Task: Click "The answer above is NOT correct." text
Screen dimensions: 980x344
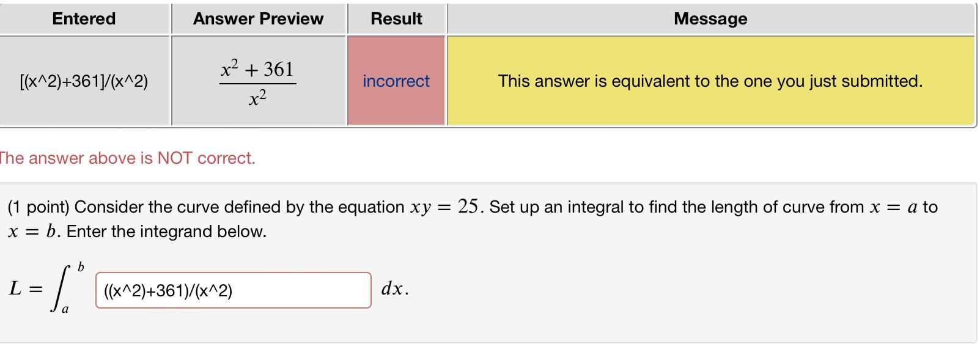Action: 127,158
